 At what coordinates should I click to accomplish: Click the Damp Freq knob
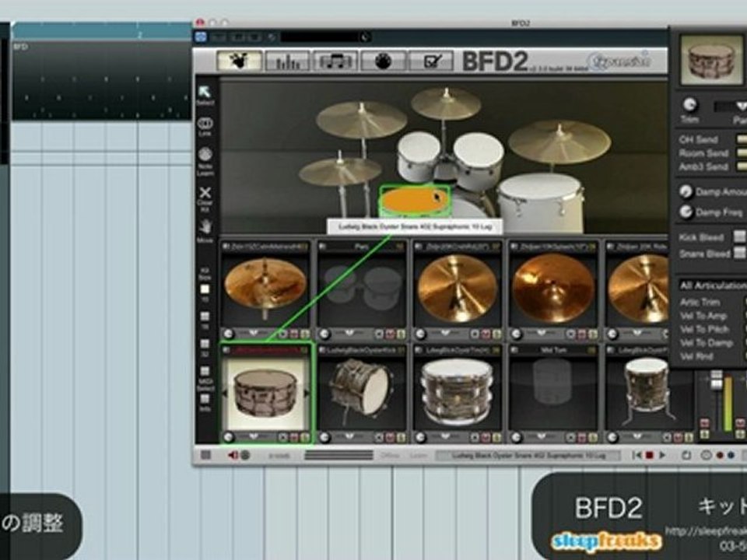tap(686, 212)
